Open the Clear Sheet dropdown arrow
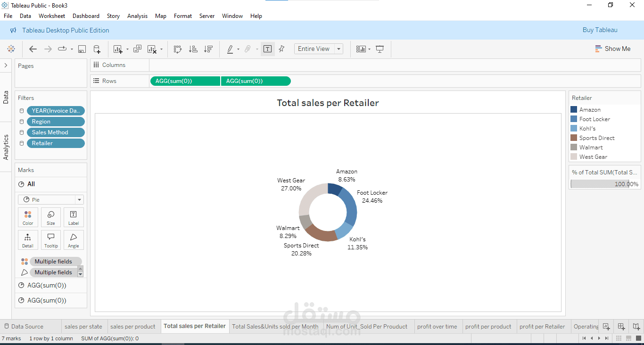The width and height of the screenshot is (644, 345). click(161, 49)
